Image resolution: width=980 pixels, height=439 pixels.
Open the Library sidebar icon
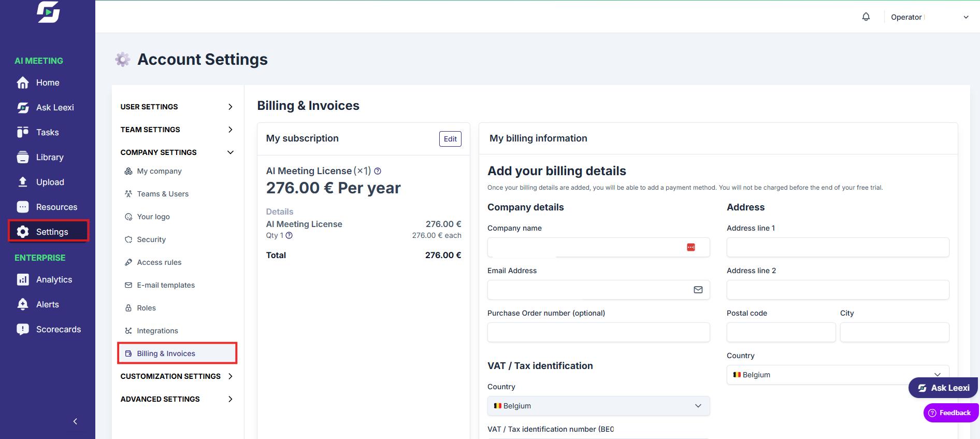pos(23,157)
